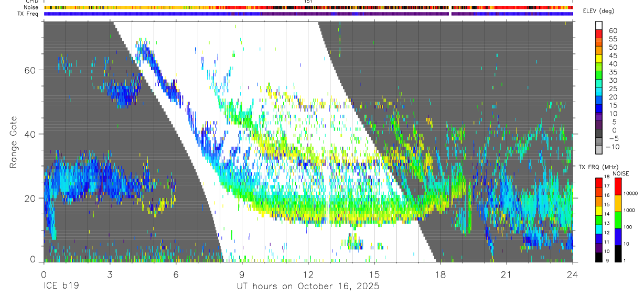This screenshot has height=297, width=644.
Task: Click the 'NOISE' legend title above colorbar
Action: (620, 173)
